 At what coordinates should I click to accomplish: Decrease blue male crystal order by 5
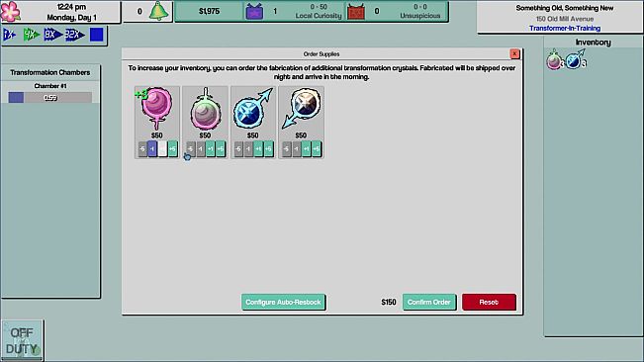tap(238, 149)
